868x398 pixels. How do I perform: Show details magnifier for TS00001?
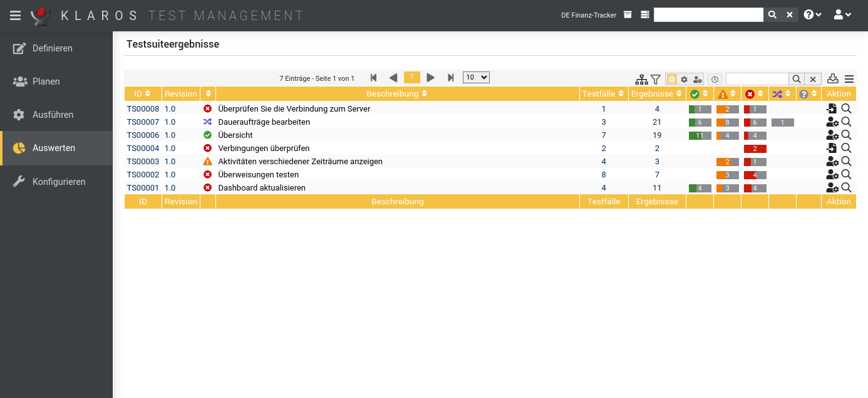click(846, 187)
